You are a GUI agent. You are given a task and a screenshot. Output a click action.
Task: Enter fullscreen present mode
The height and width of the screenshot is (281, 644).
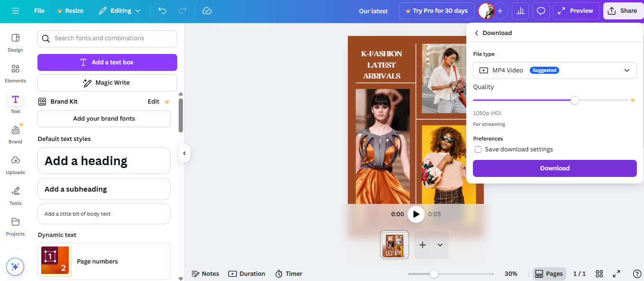[x=617, y=274]
